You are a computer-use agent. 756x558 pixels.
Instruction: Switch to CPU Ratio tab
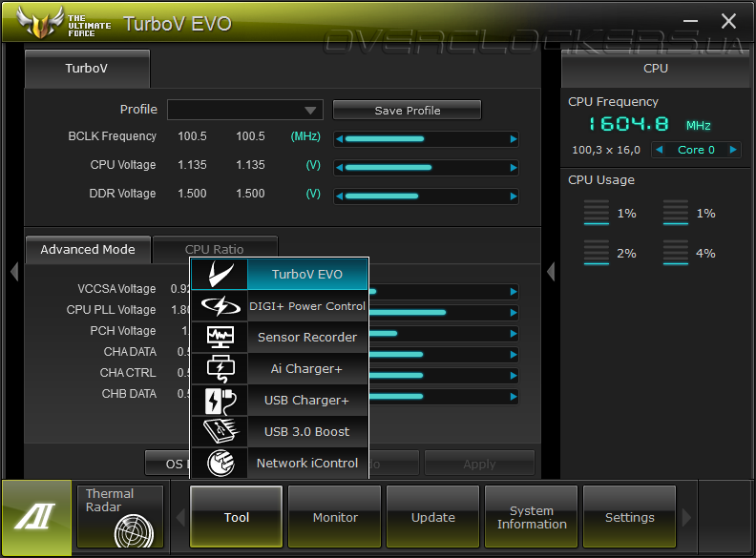point(215,249)
